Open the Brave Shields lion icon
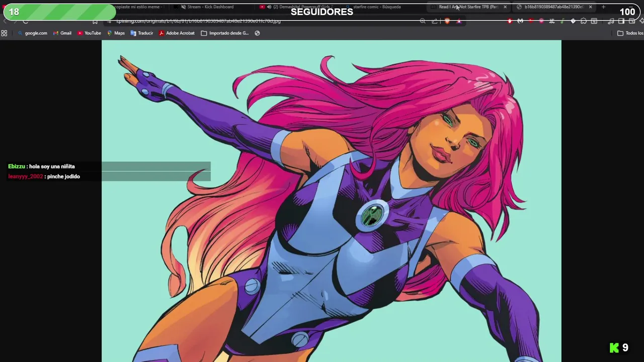644x362 pixels. tap(447, 21)
